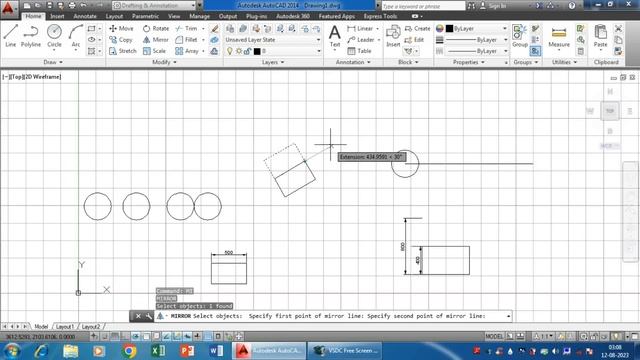Image resolution: width=640 pixels, height=360 pixels.
Task: Click the black object color swatch in Properties
Action: click(449, 29)
